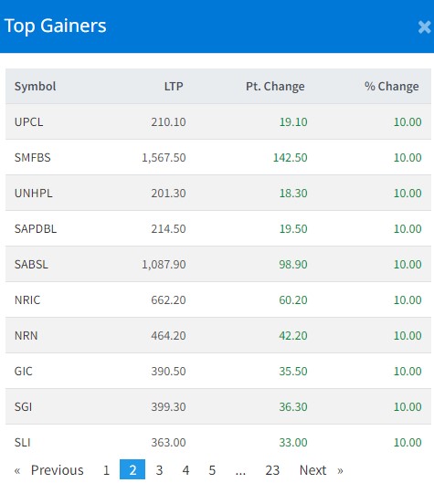The image size is (434, 504).
Task: Open pagination page 5
Action: tap(212, 470)
